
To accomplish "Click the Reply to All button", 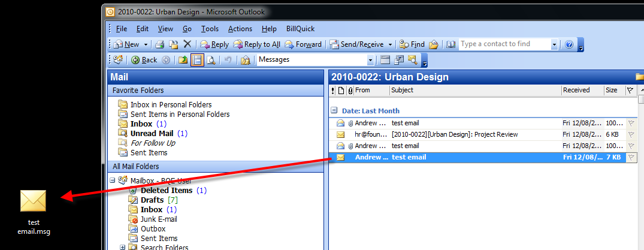I will coord(256,44).
